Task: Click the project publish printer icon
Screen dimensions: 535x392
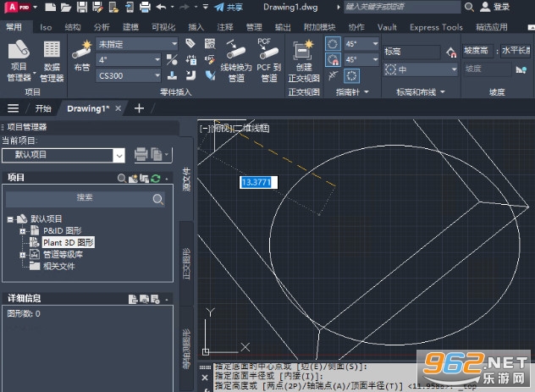Action: coord(141,154)
